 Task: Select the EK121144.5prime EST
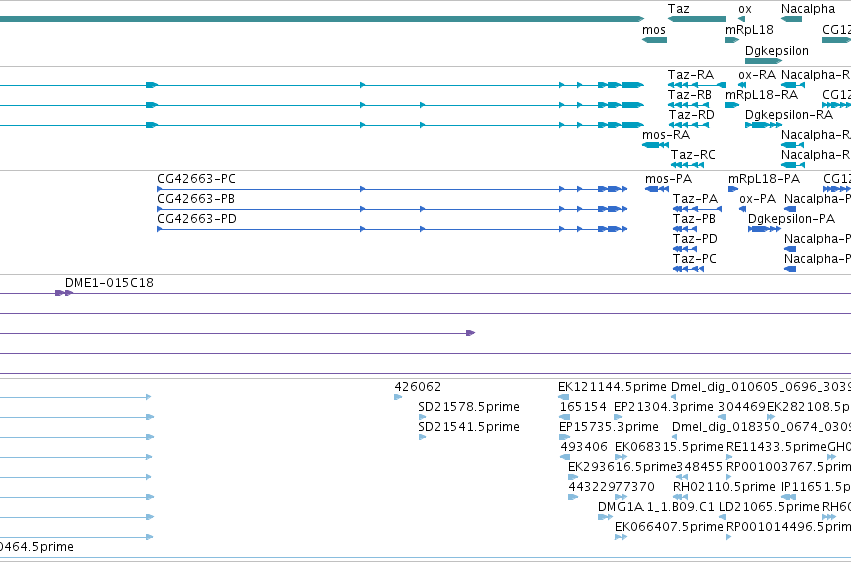563,397
